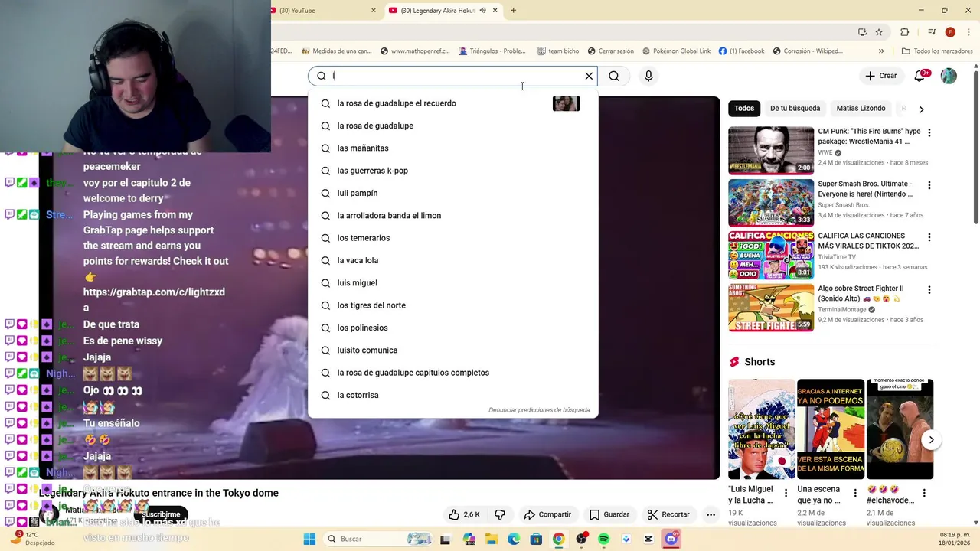Bookmark this page with the star icon

(879, 32)
